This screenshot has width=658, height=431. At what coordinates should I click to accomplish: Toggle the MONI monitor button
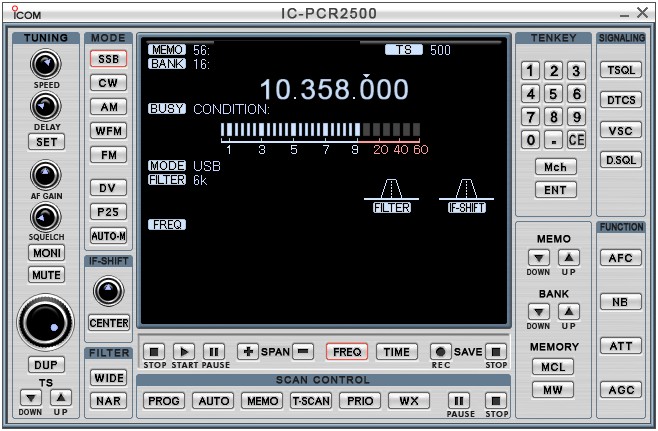(47, 253)
